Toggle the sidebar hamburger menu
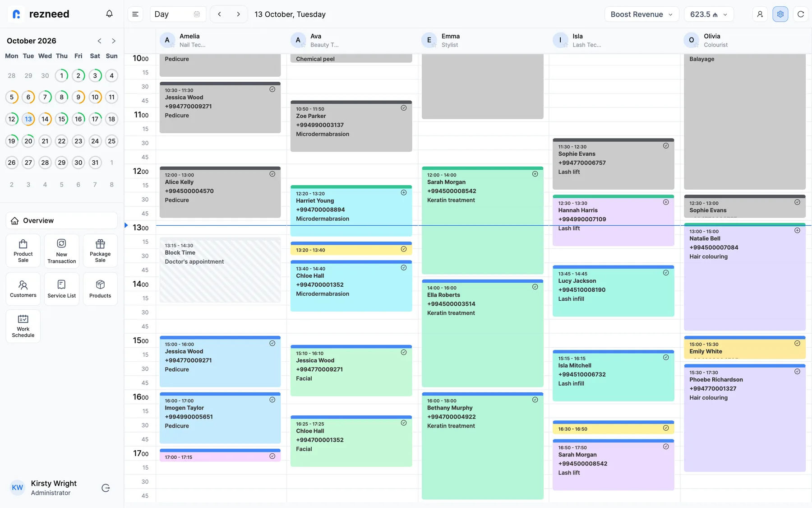 pyautogui.click(x=135, y=14)
